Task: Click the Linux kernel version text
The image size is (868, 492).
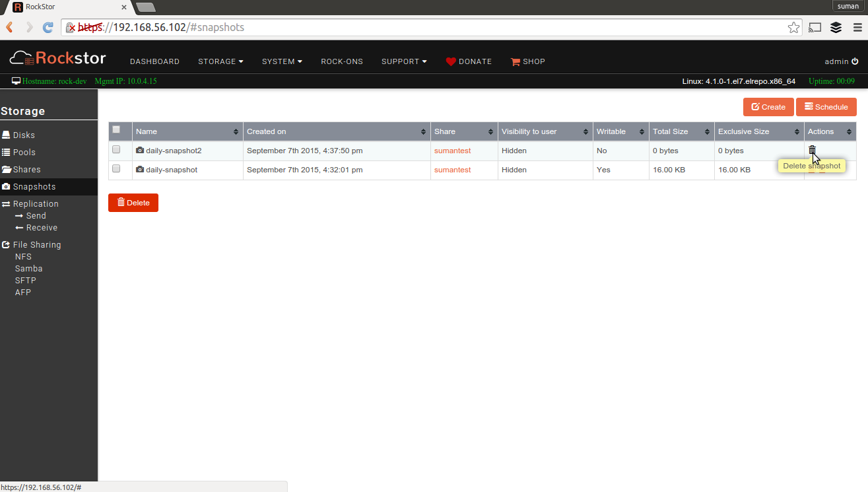Action: [x=739, y=81]
